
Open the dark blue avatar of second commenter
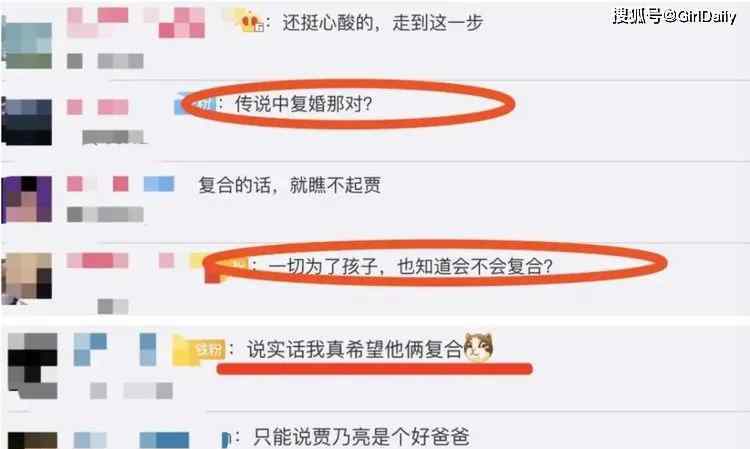(27, 120)
